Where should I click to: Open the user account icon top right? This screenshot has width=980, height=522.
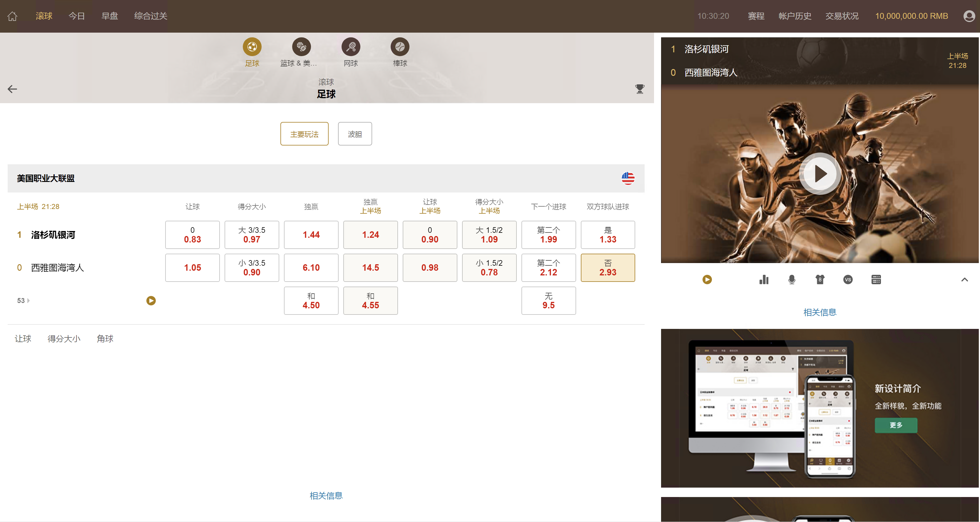[969, 16]
